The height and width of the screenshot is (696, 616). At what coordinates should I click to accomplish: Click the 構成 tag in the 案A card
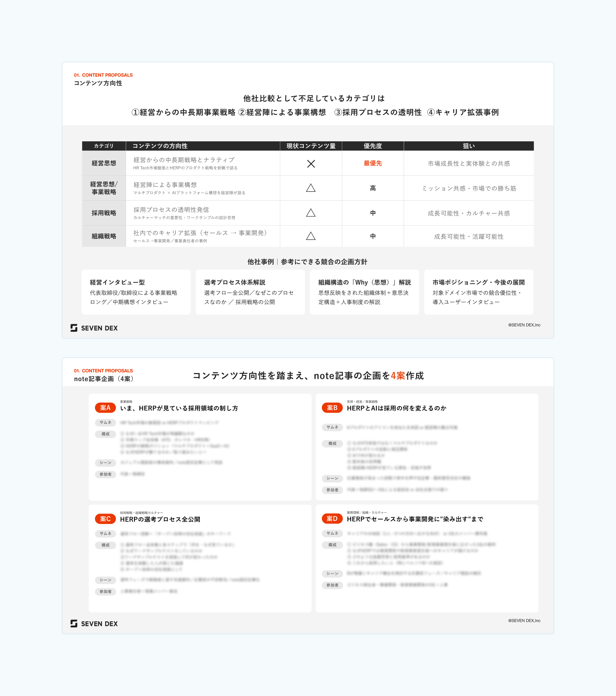(105, 434)
